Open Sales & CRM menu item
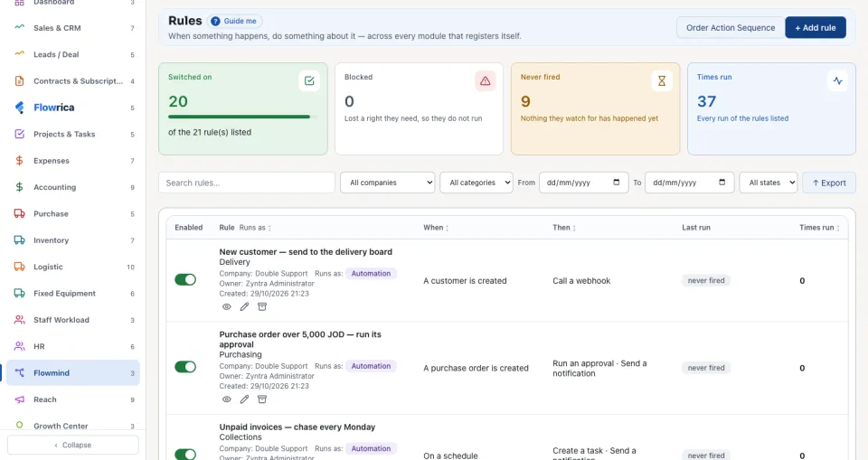This screenshot has height=460, width=868. (x=73, y=28)
